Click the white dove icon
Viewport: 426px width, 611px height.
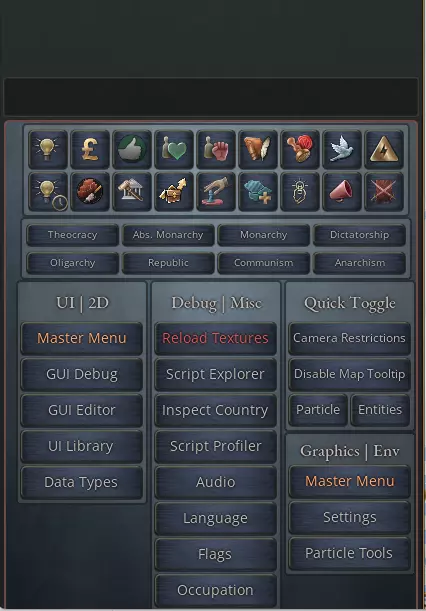click(x=342, y=150)
